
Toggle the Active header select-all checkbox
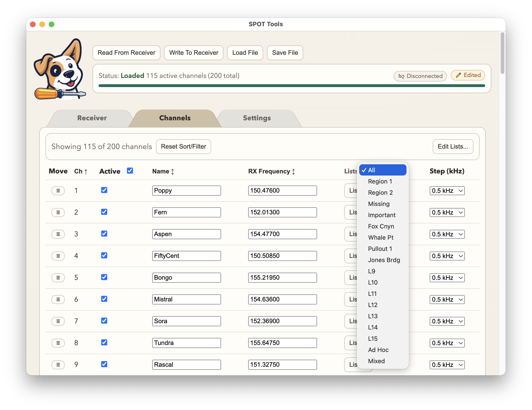point(130,171)
